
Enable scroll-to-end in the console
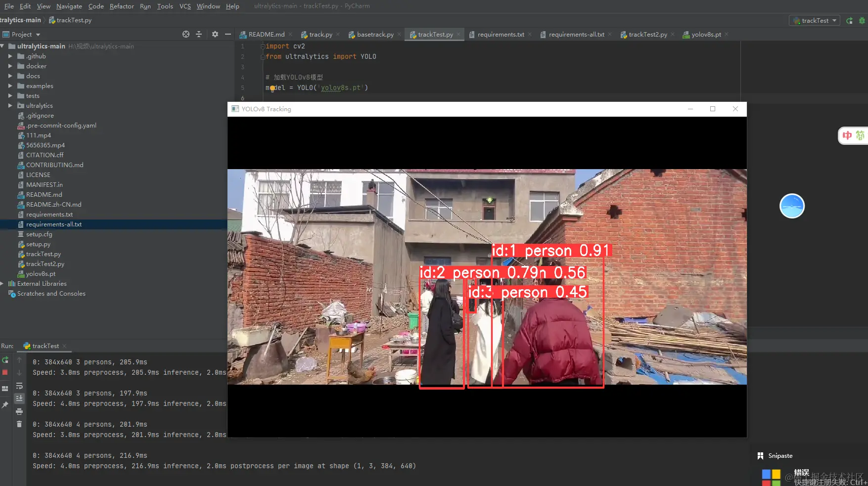(x=19, y=398)
